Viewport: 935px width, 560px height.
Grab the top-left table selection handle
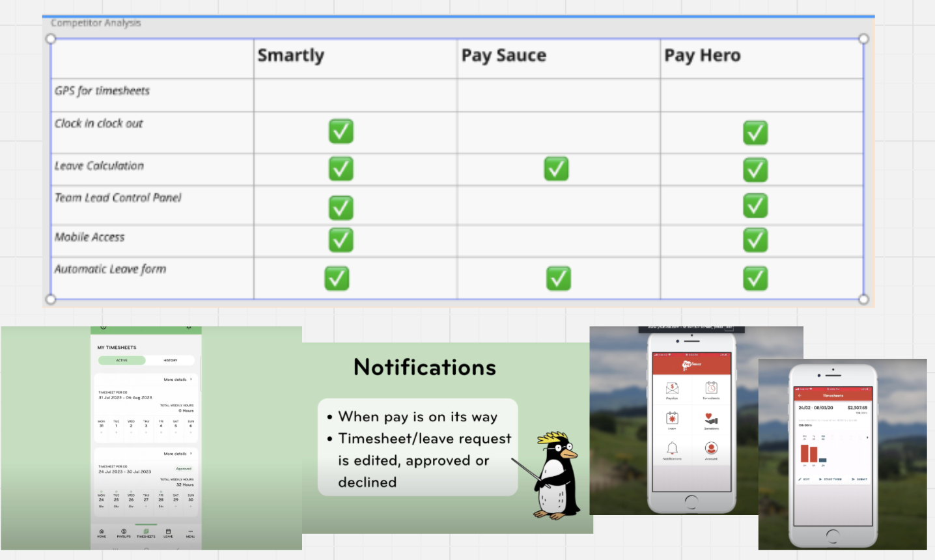click(51, 39)
